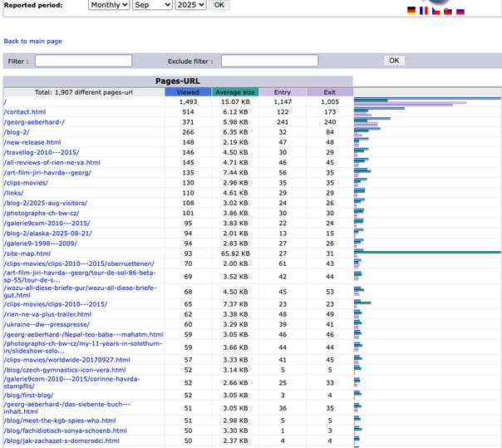Click OK button beside the exclude filter
The height and width of the screenshot is (448, 502).
click(394, 61)
